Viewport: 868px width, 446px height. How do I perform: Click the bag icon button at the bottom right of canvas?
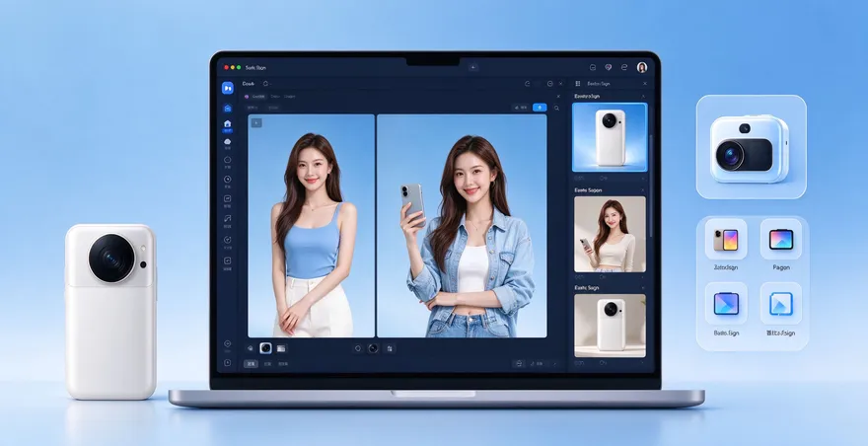[x=518, y=363]
